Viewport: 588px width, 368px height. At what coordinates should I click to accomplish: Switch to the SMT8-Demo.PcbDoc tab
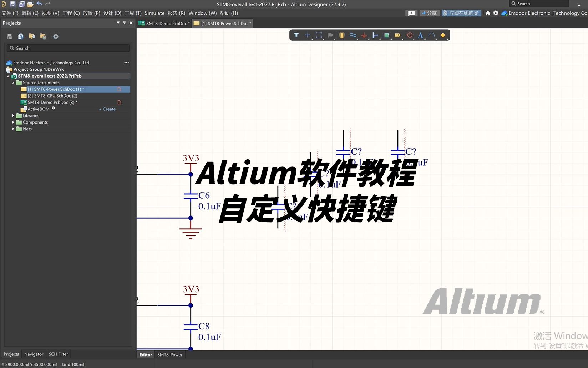pyautogui.click(x=164, y=23)
